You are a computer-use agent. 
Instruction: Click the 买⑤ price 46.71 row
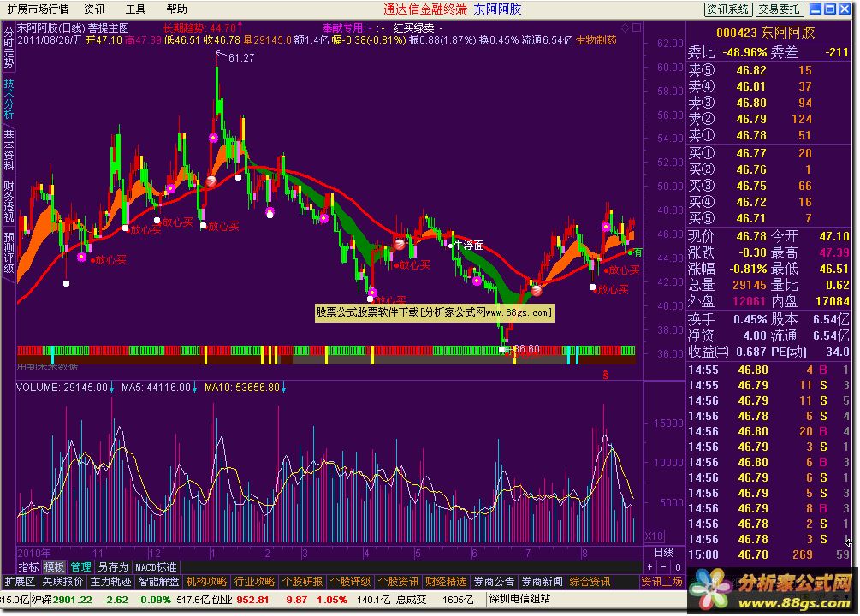(x=768, y=219)
